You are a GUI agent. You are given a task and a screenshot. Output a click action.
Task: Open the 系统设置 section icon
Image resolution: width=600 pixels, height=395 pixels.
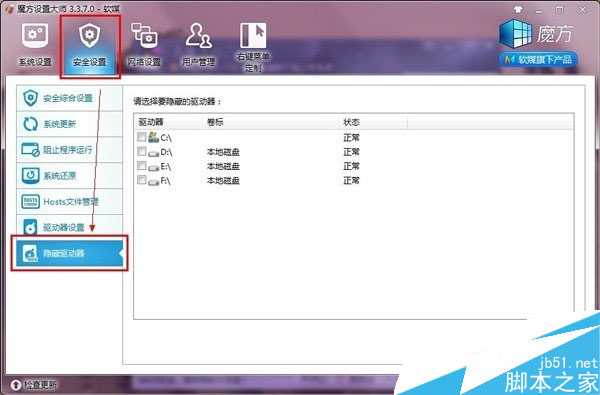coord(35,36)
